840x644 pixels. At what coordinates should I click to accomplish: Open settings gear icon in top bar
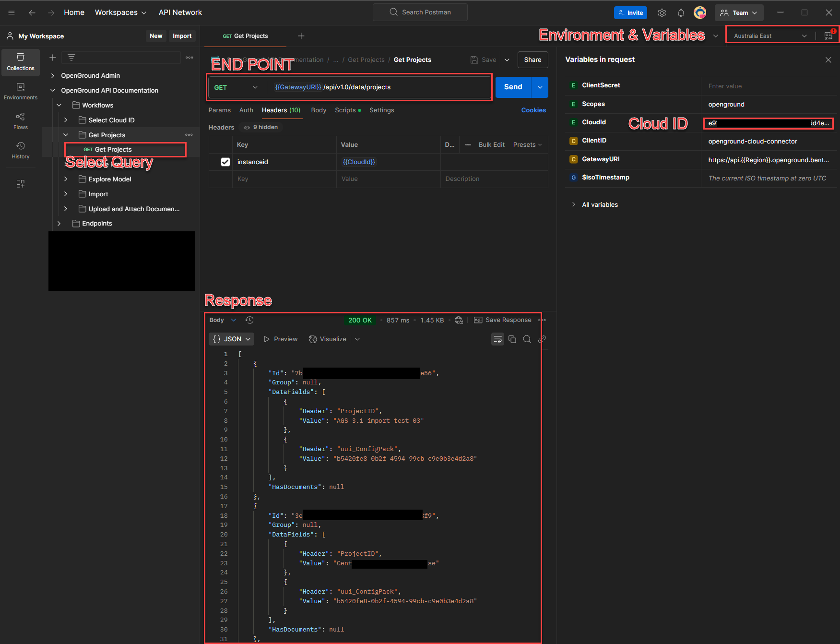(662, 13)
